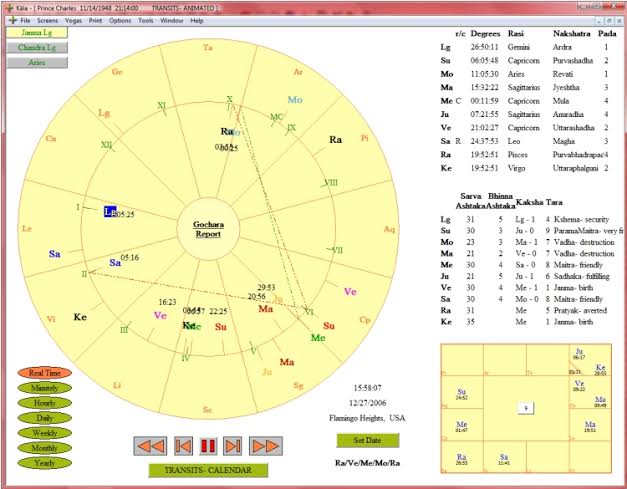Click the Ma row nakshatra Jyeshtha
Image resolution: width=627 pixels, height=489 pixels.
[x=566, y=88]
